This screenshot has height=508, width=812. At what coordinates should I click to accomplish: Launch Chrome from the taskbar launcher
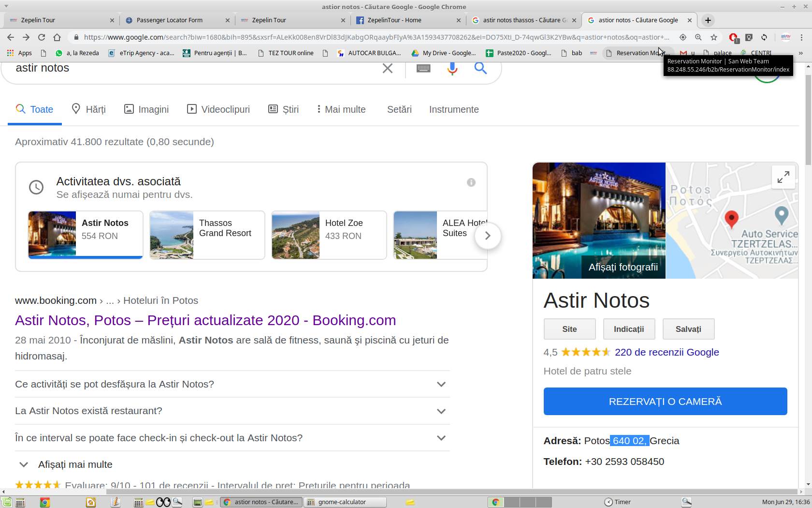(44, 502)
